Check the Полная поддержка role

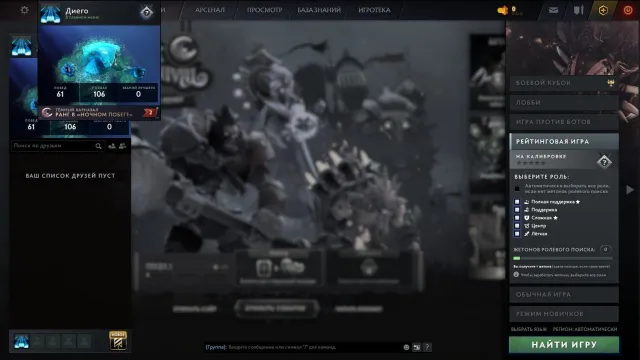point(517,202)
